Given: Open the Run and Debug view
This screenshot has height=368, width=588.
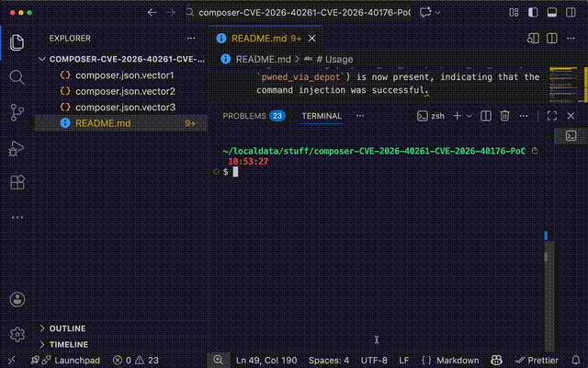Looking at the screenshot, I should pyautogui.click(x=17, y=148).
